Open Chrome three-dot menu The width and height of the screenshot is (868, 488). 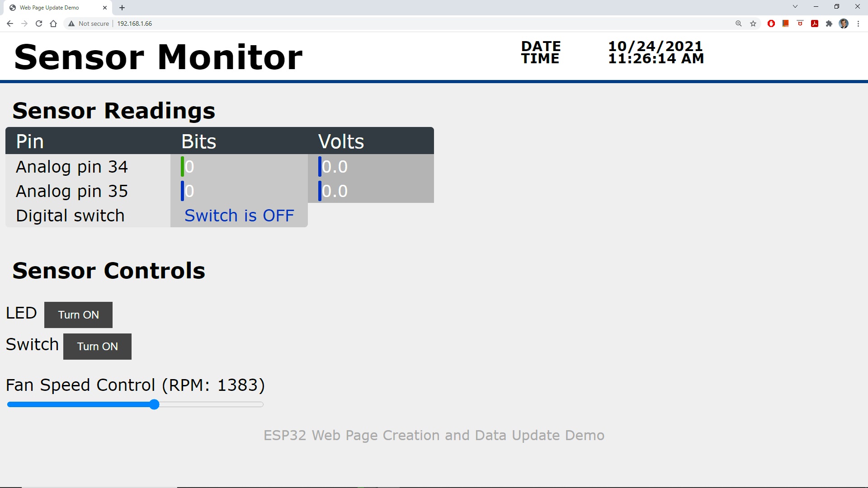pos(858,23)
